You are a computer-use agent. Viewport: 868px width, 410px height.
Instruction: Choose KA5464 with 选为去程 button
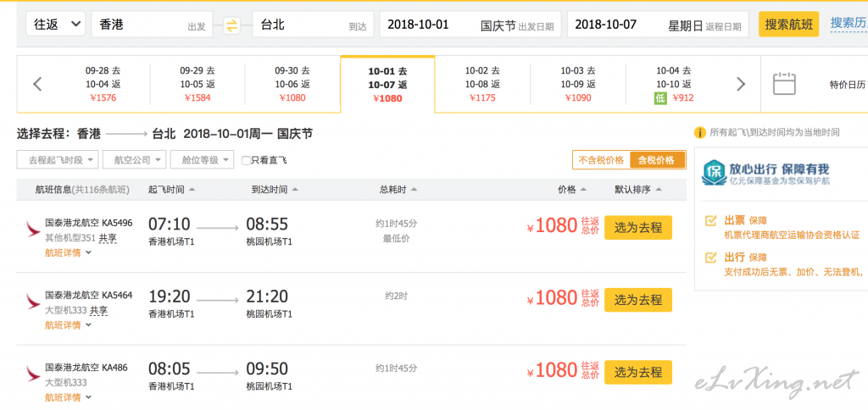point(638,300)
